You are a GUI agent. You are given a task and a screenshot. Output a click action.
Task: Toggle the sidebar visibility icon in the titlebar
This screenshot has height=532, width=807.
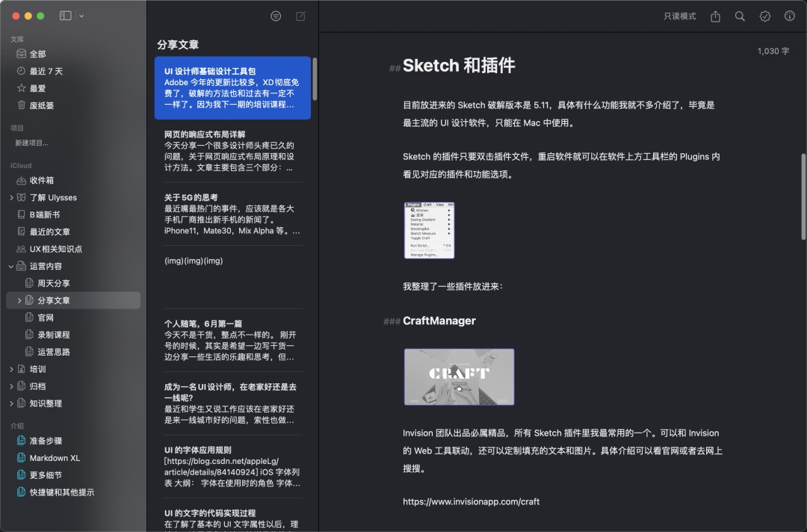pyautogui.click(x=66, y=15)
